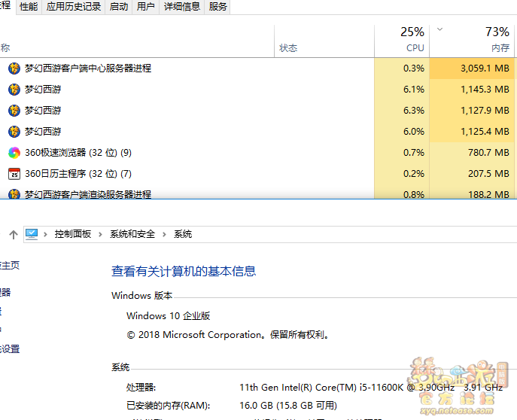This screenshot has width=517, height=420.
Task: Click icon of 梦幻西游 row using 1,127.9 MB
Action: coord(14,111)
